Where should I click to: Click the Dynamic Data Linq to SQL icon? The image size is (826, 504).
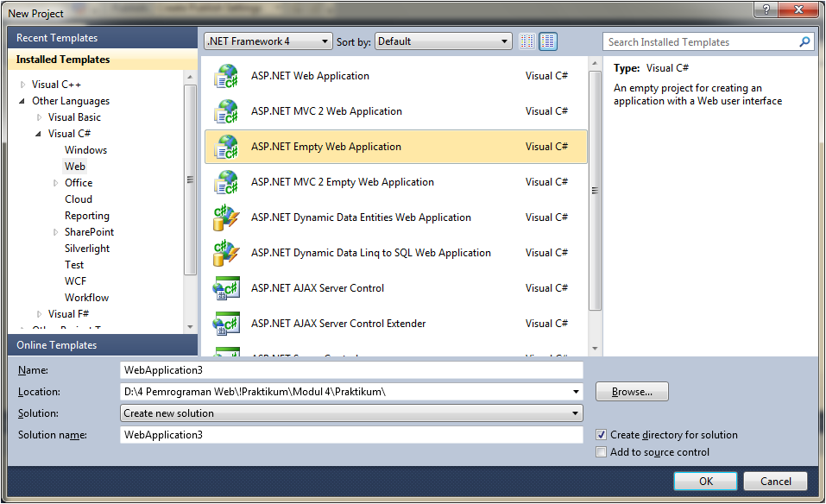point(226,252)
